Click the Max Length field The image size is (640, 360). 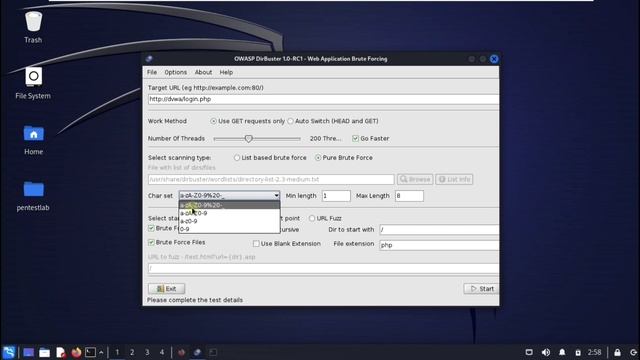pos(409,196)
